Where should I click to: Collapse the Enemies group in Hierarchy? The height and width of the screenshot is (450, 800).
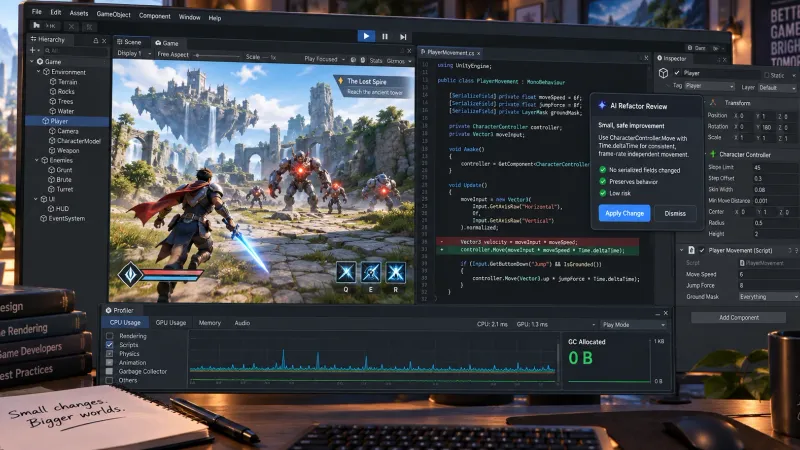tap(37, 160)
